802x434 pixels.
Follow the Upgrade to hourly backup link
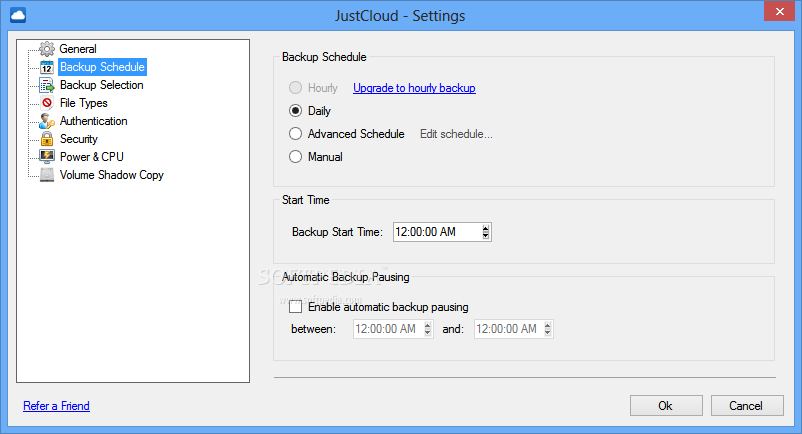click(414, 88)
